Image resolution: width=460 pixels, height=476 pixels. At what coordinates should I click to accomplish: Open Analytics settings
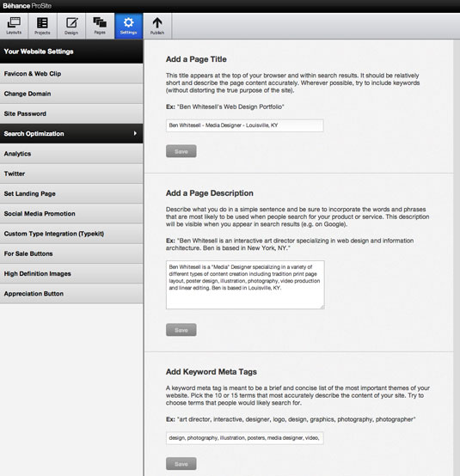(x=71, y=154)
